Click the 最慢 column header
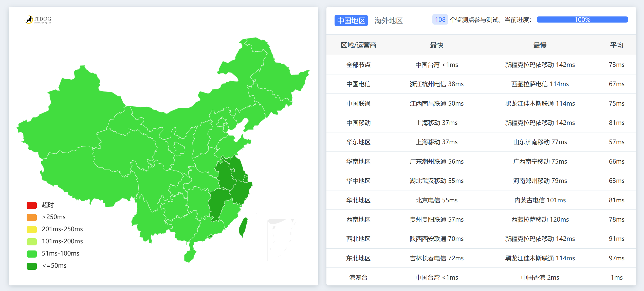The image size is (644, 291). click(540, 45)
